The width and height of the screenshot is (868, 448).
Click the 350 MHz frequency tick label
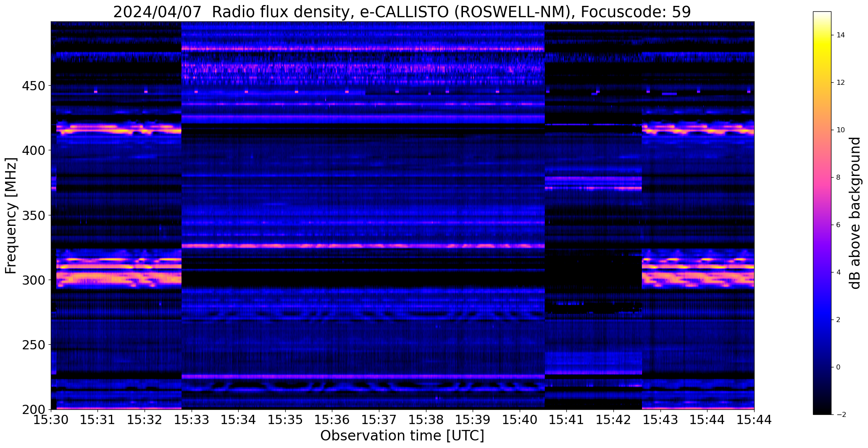point(33,215)
